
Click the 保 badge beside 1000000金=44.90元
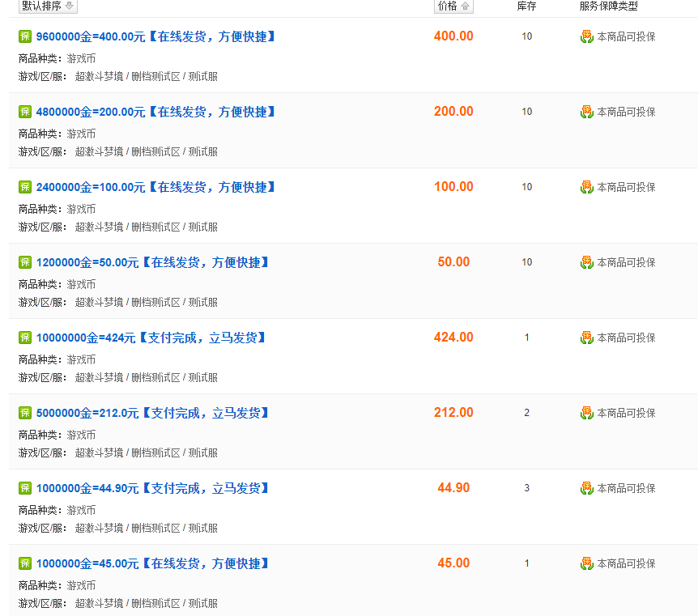(25, 487)
